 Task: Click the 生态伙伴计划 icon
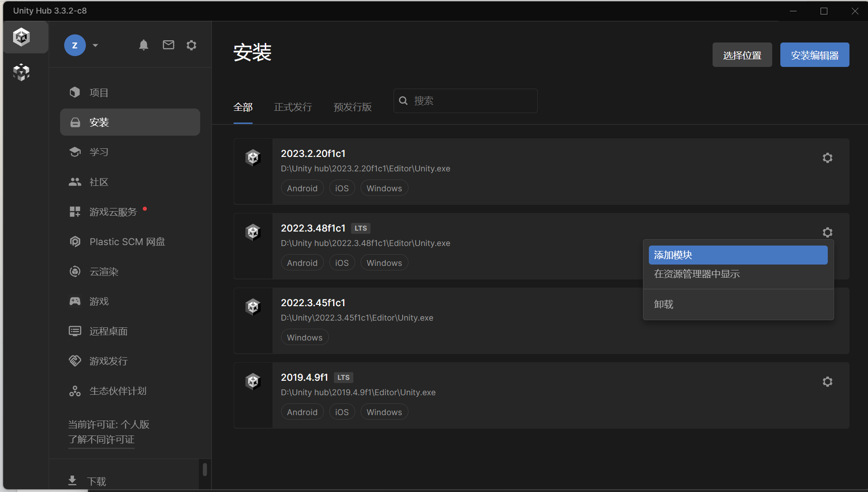[75, 391]
